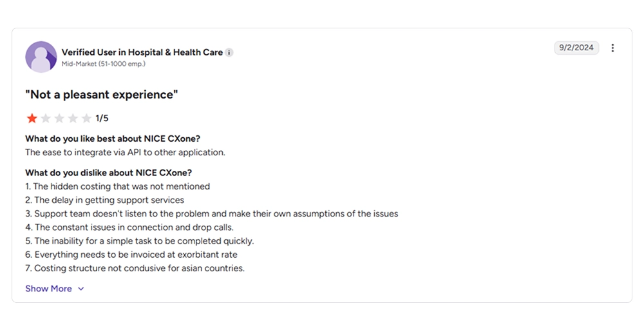Click "What do you like best" heading
The width and height of the screenshot is (644, 330).
point(113,139)
